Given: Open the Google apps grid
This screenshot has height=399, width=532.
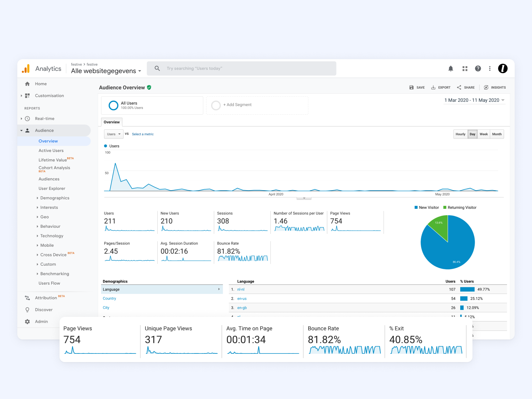Looking at the screenshot, I should coord(465,68).
